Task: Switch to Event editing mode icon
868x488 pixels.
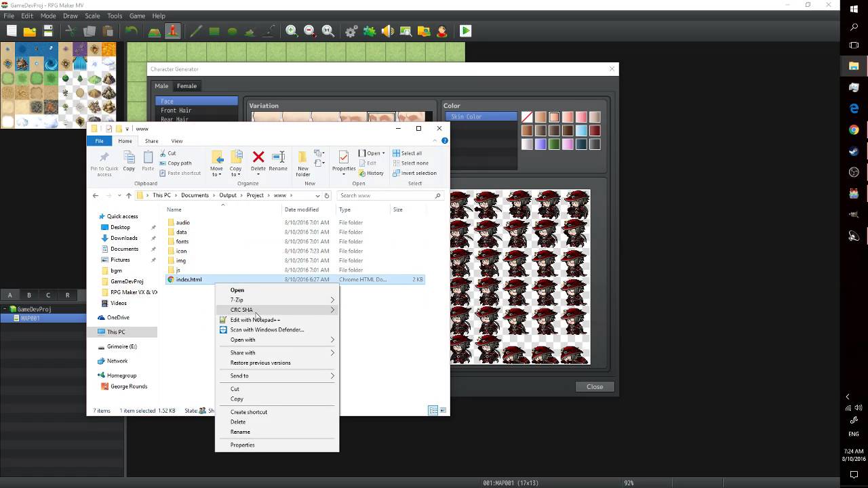Action: (173, 31)
